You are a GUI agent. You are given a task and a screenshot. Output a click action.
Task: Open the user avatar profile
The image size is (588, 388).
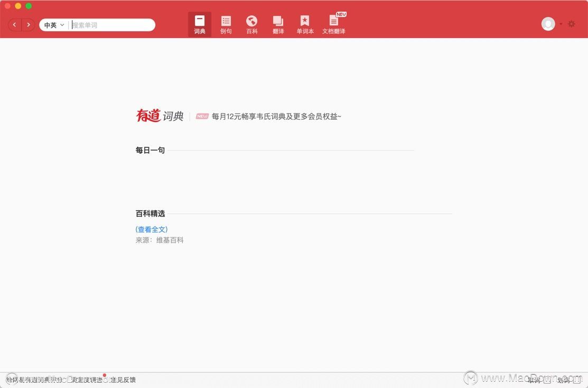point(548,24)
